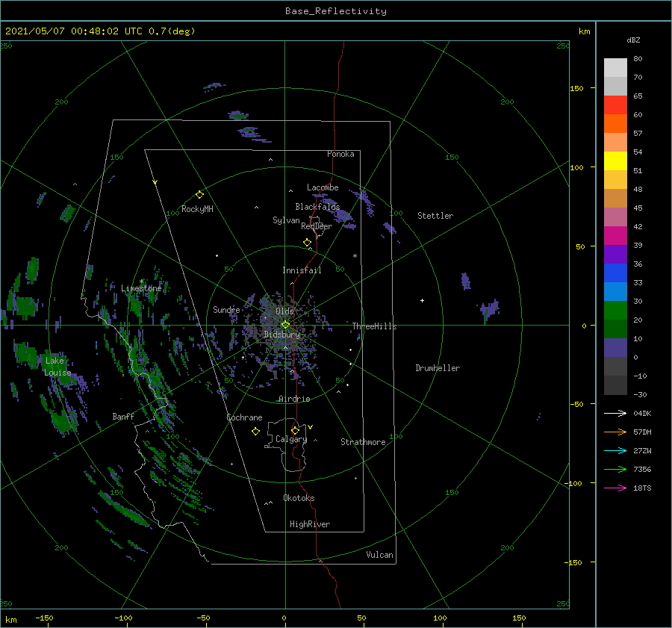Select the yellow diamond marker below RedDeer
Image resolution: width=672 pixels, height=628 pixels.
click(x=307, y=243)
